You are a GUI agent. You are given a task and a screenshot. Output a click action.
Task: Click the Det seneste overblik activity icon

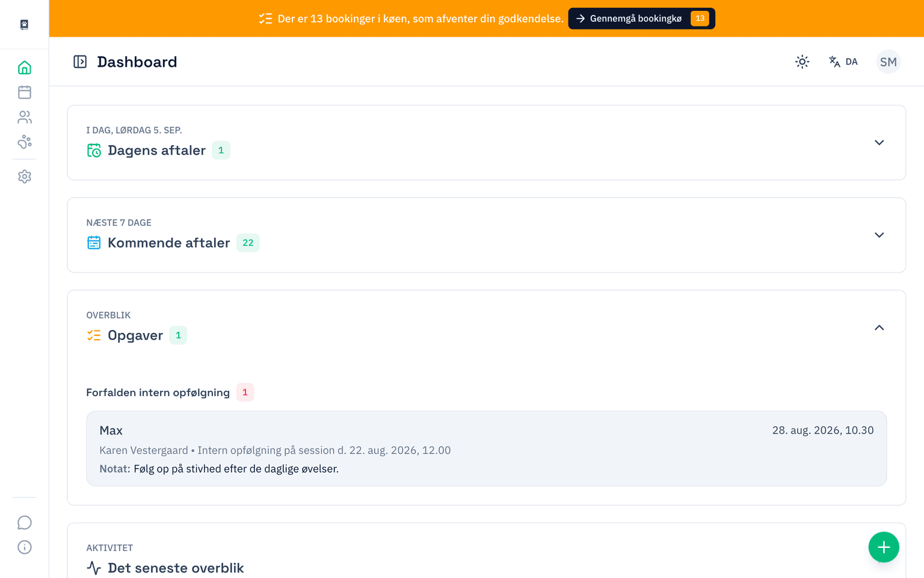click(x=94, y=568)
